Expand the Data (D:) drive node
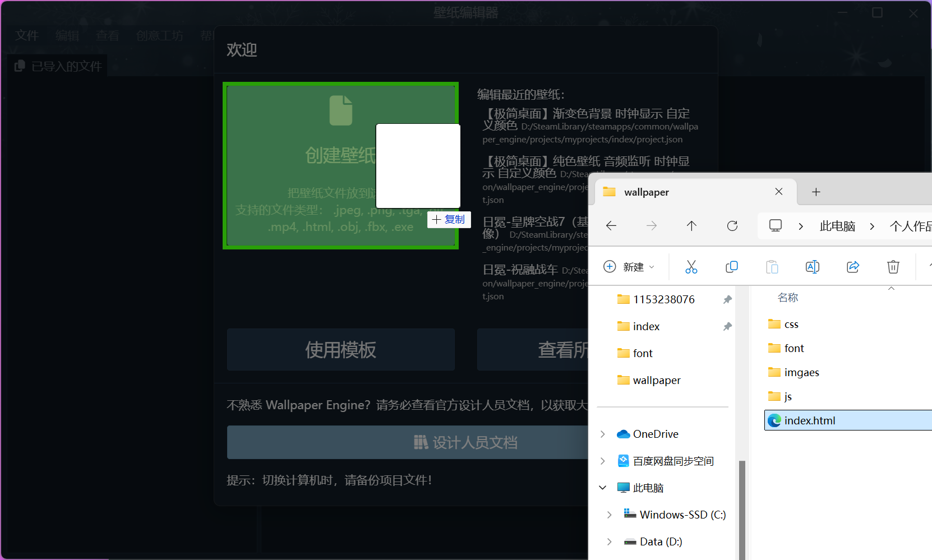The image size is (932, 560). [610, 542]
